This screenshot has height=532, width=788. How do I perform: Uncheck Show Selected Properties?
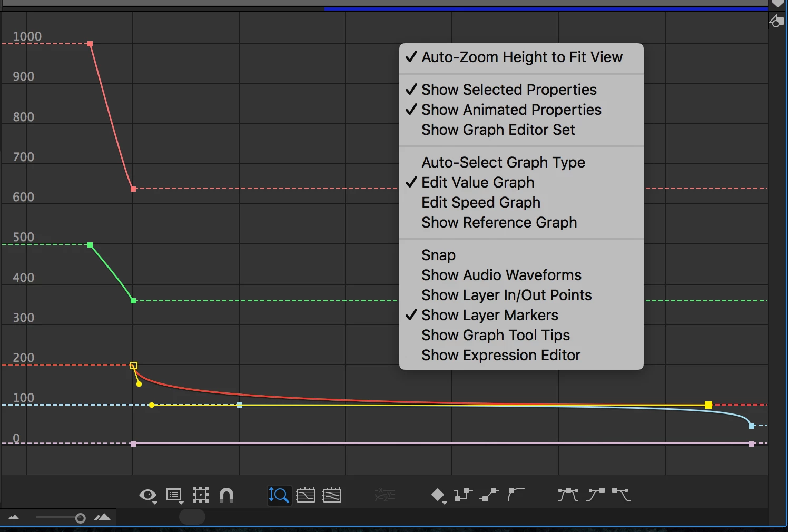point(521,90)
